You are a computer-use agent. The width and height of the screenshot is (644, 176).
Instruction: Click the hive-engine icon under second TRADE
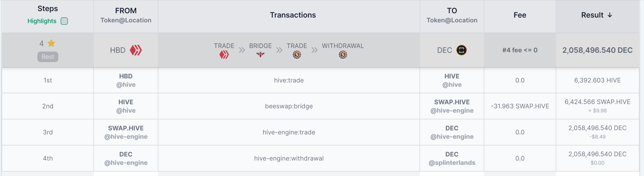coord(297,54)
